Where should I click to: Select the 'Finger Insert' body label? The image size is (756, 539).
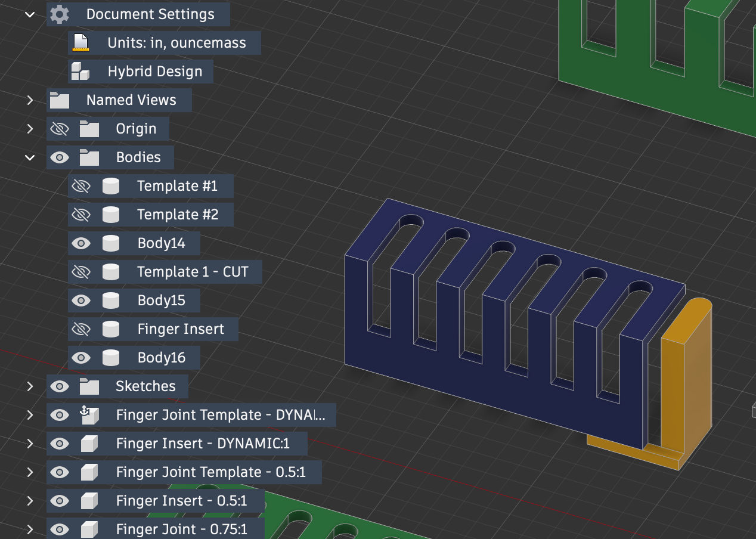click(x=181, y=329)
